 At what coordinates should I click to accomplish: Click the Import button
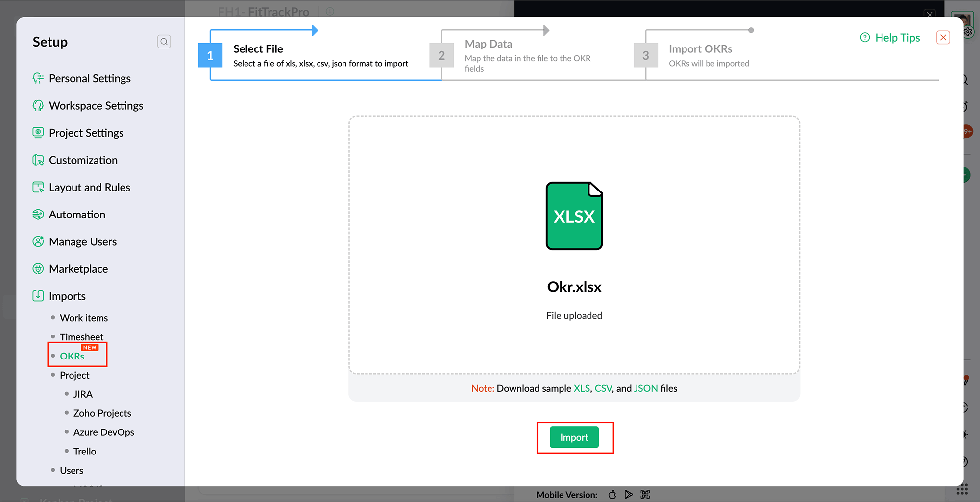(x=574, y=437)
